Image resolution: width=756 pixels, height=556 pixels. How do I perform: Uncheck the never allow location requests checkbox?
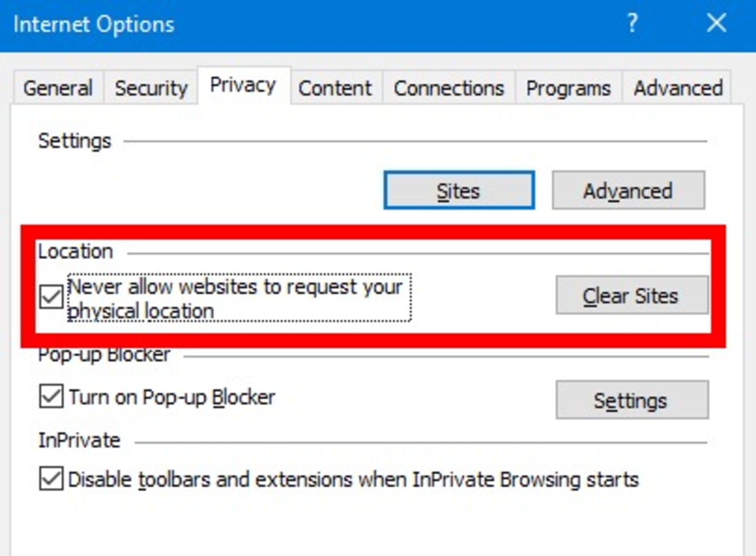(x=51, y=296)
